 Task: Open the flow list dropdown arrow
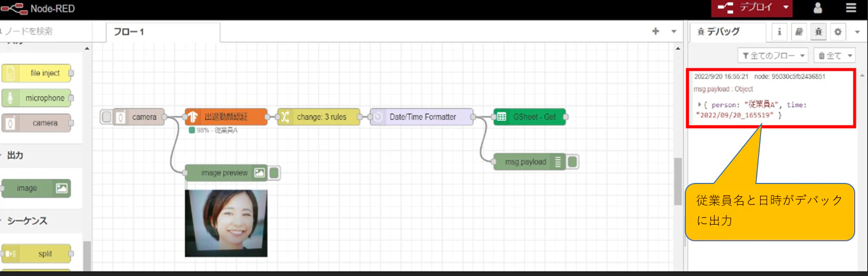point(674,32)
